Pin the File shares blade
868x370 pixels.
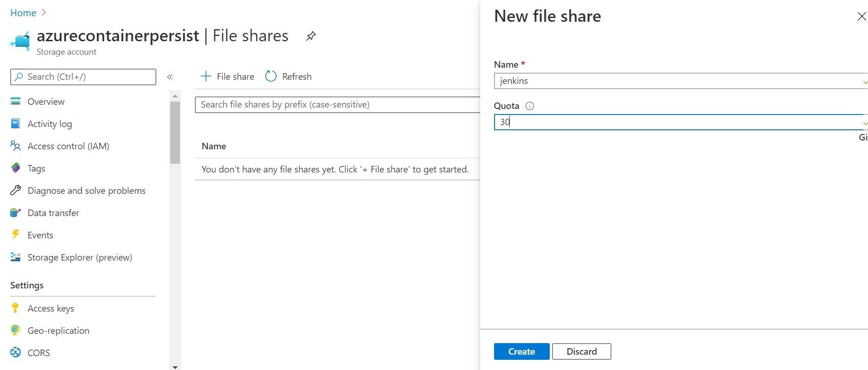[x=311, y=36]
